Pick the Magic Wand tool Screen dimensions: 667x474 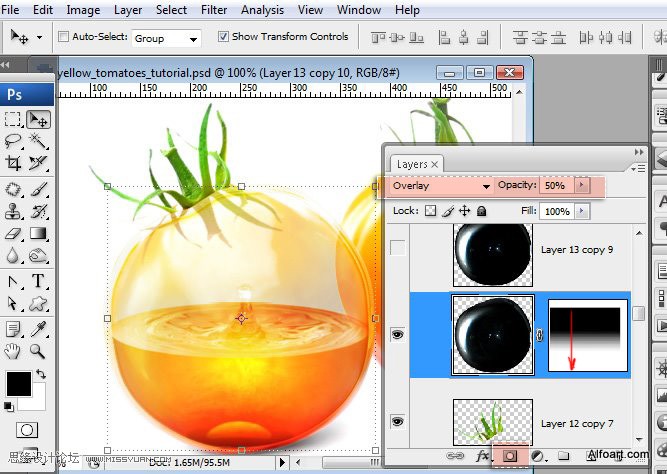[38, 142]
